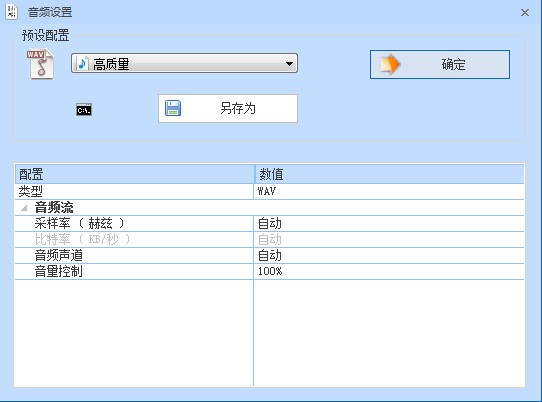Open the 高质量 preset dropdown
Screen dimensions: 542x402
184,63
